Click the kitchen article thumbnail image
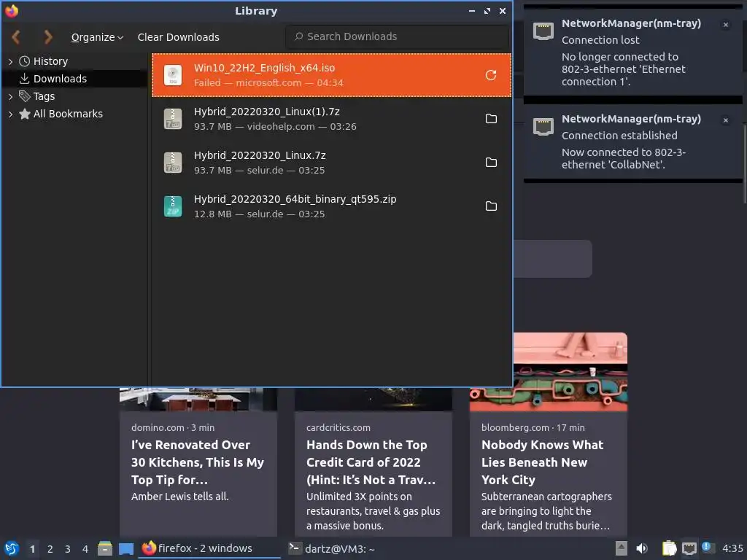747x560 pixels. click(198, 399)
